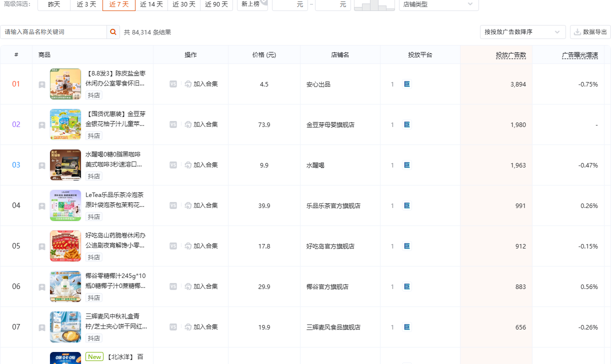Open the 乐品乐茶官方旗舰店 store link

[333, 206]
